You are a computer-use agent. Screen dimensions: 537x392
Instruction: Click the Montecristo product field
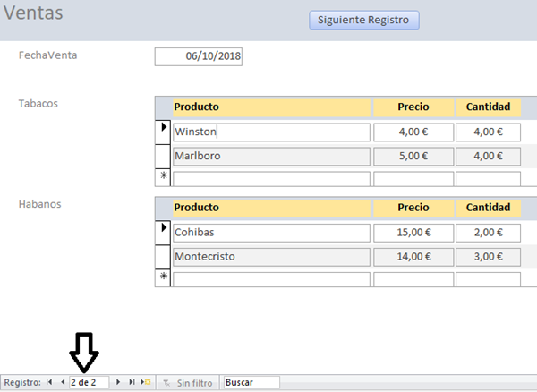(x=271, y=257)
